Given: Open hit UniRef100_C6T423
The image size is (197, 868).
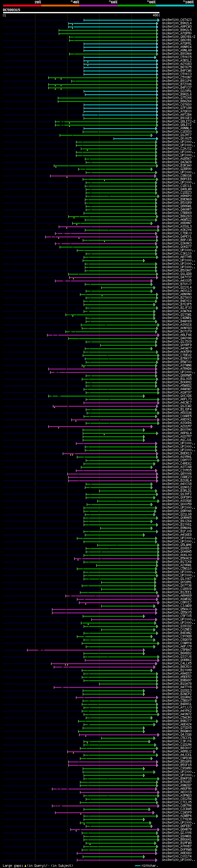Looking at the screenshot, I should tap(177, 20).
